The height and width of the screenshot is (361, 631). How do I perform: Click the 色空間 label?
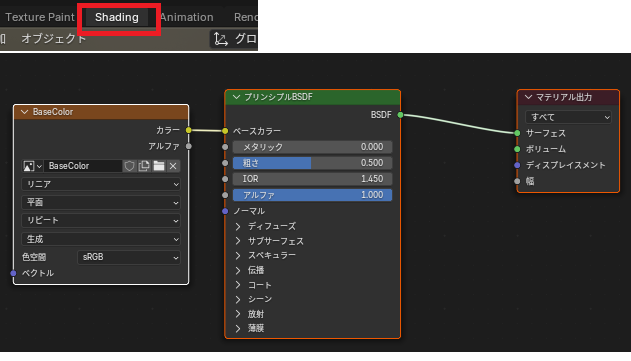34,257
